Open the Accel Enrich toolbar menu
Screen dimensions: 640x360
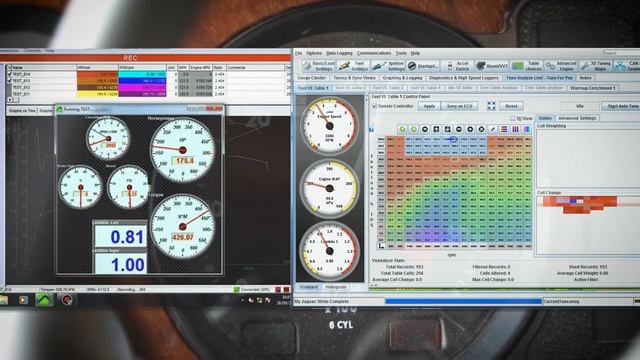coord(458,66)
